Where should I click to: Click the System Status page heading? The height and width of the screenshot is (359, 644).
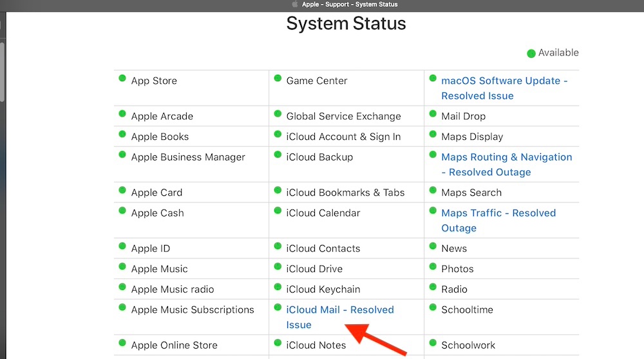point(346,23)
